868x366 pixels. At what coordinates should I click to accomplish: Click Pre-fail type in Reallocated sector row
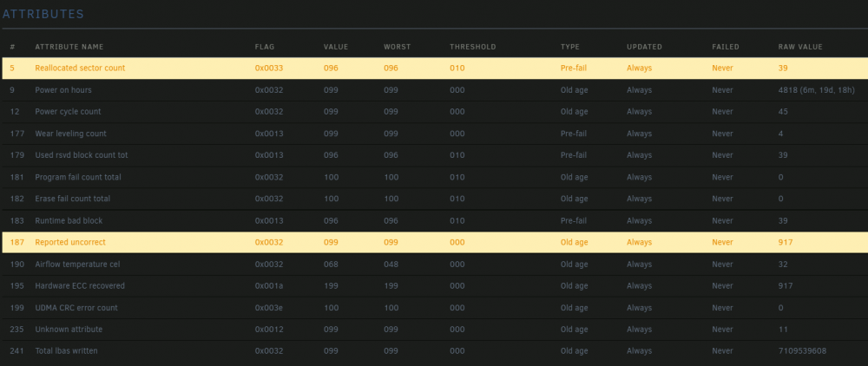tap(574, 68)
